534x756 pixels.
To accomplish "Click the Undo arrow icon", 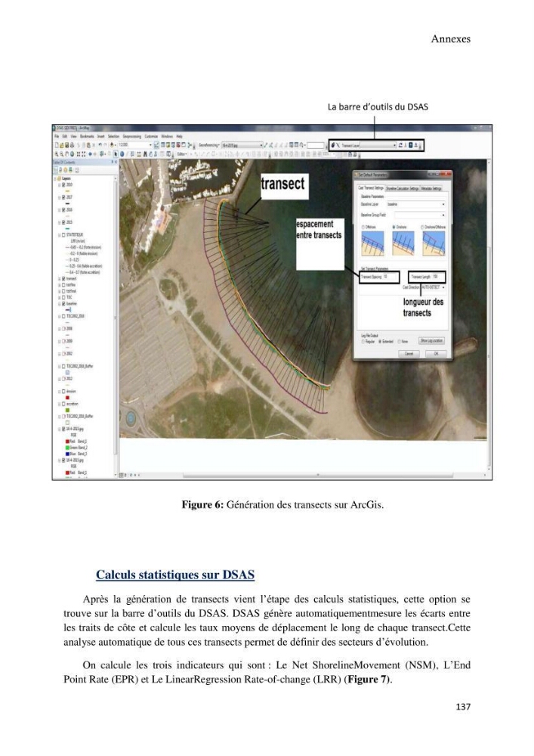I will [x=100, y=144].
